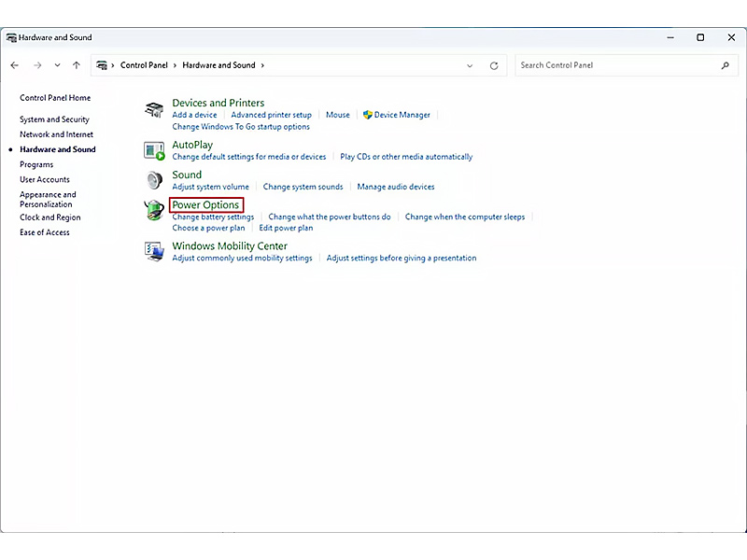Open User Accounts category
Viewport: 747px width, 560px height.
click(44, 179)
